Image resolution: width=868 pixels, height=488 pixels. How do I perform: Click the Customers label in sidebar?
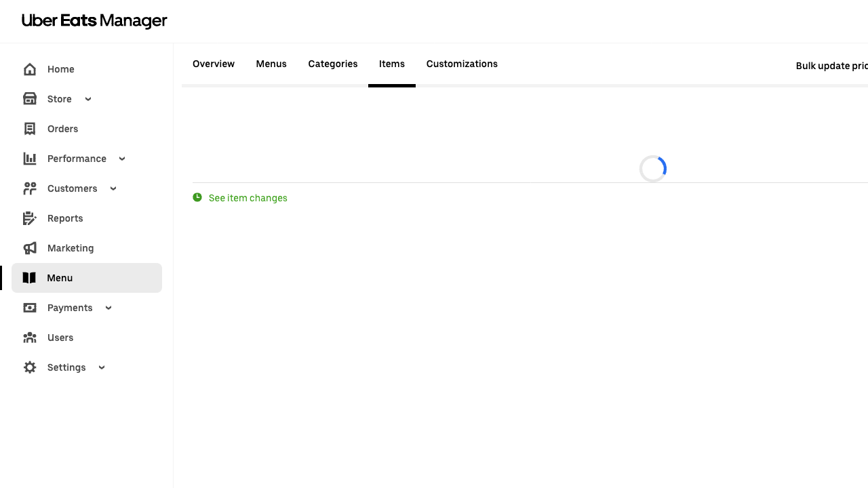coord(73,188)
